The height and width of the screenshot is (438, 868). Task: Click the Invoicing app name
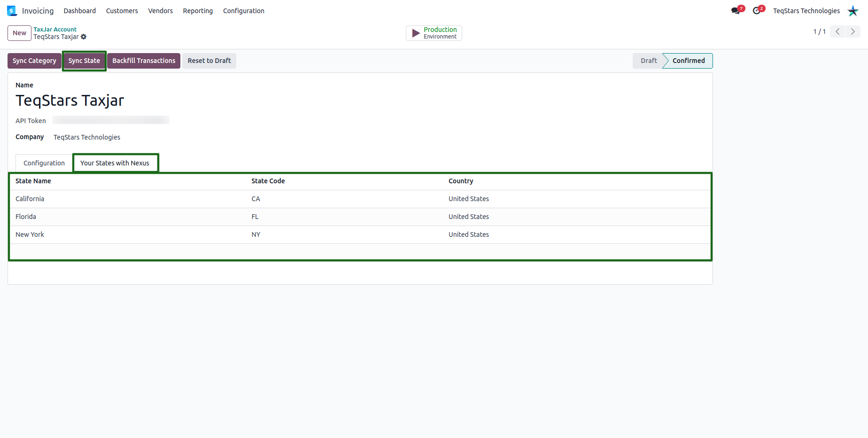[38, 11]
